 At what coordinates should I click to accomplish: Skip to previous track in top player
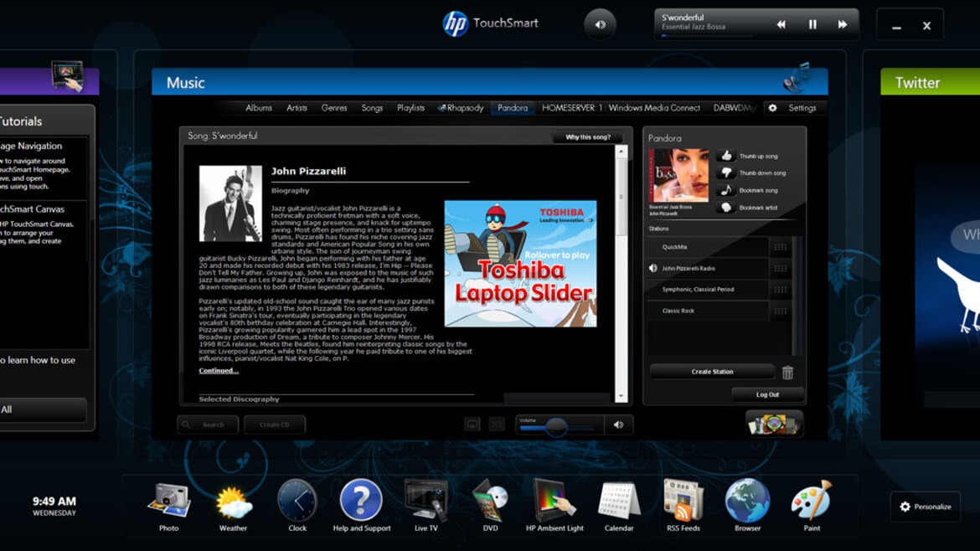[781, 24]
